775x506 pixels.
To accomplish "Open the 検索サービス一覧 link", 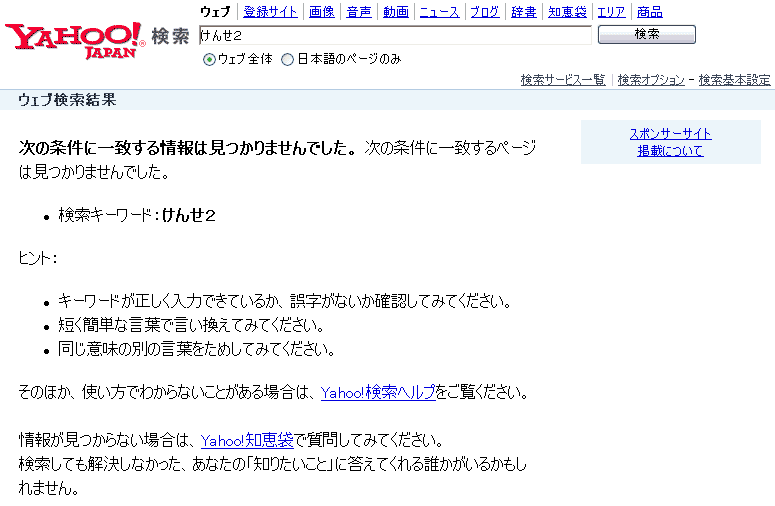I will (563, 80).
